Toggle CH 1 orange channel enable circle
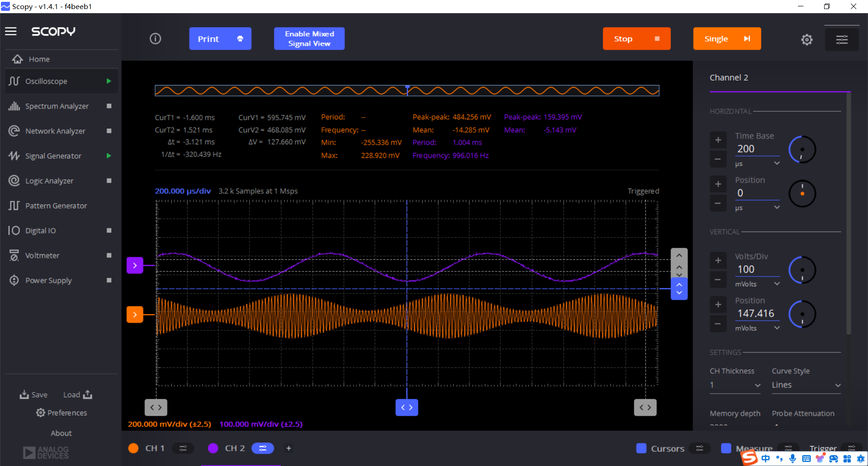 (133, 448)
